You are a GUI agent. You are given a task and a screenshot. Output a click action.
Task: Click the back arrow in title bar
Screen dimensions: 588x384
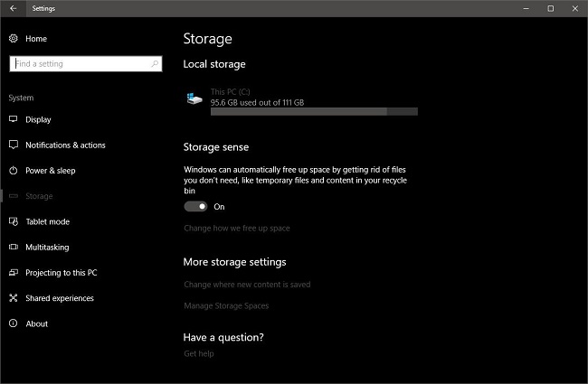(x=14, y=8)
